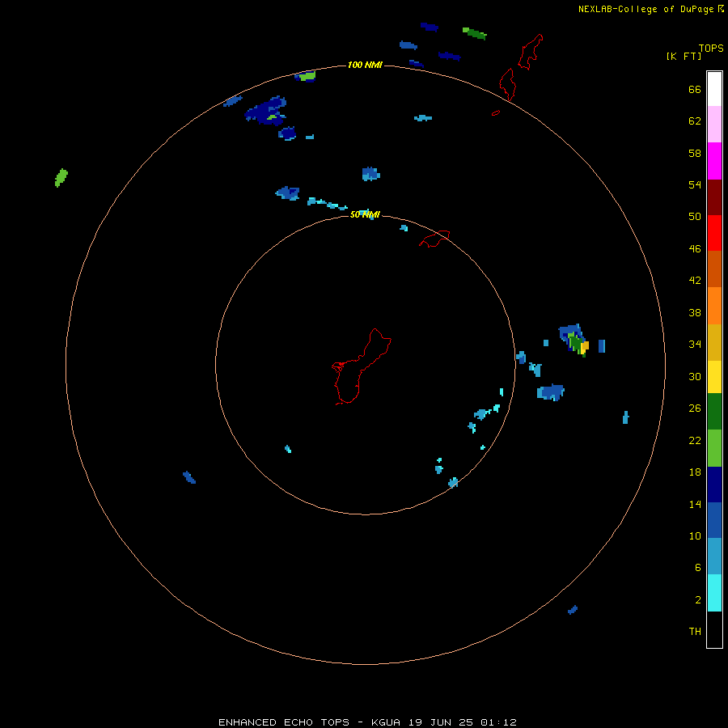Image resolution: width=728 pixels, height=728 pixels.
Task: Pick the light green legend segment
Action: (714, 448)
